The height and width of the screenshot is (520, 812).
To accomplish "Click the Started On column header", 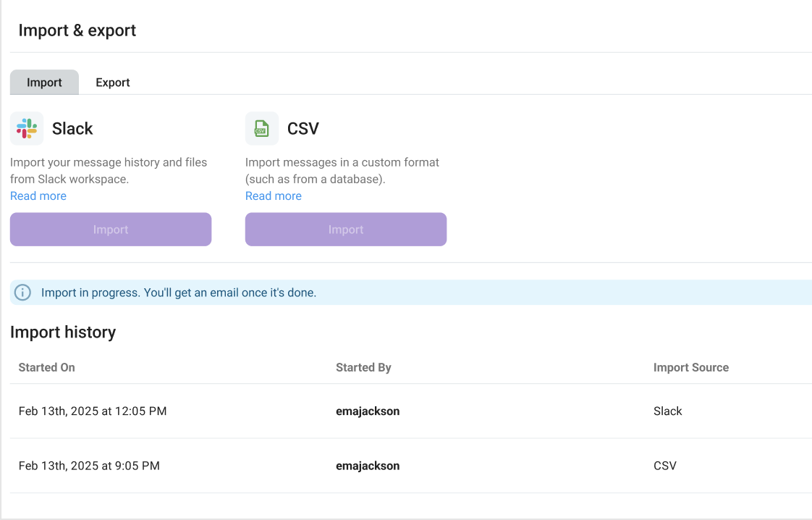I will (x=46, y=368).
